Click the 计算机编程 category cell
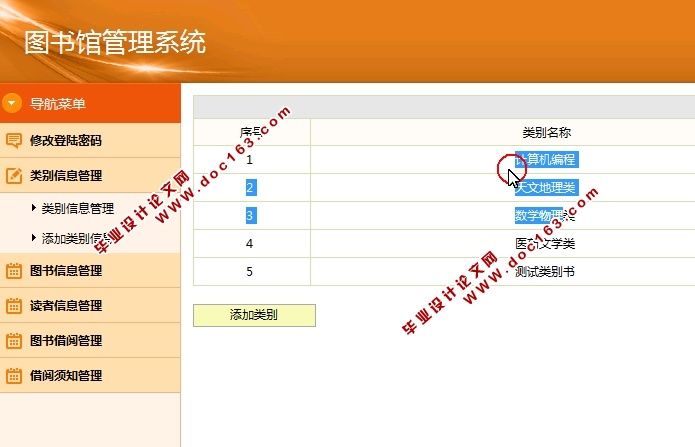The height and width of the screenshot is (447, 695). click(x=547, y=160)
